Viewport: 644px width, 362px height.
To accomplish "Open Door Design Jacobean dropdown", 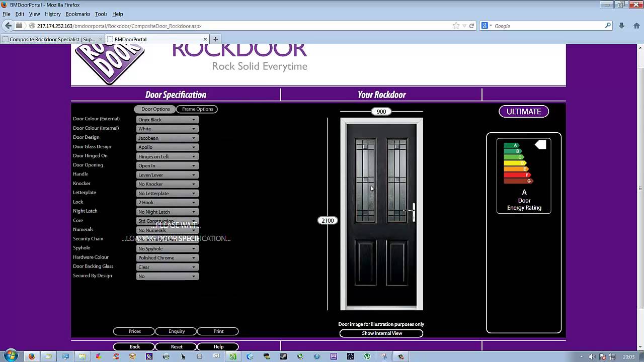I will click(167, 138).
